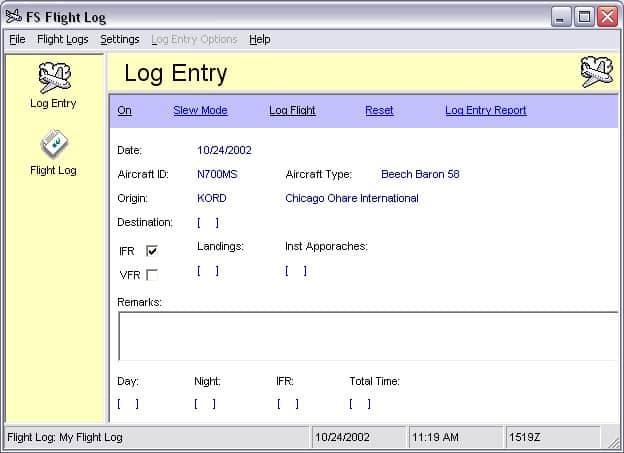Open the Flight Log logbook sidebar icon
This screenshot has height=453, width=624.
pos(53,146)
